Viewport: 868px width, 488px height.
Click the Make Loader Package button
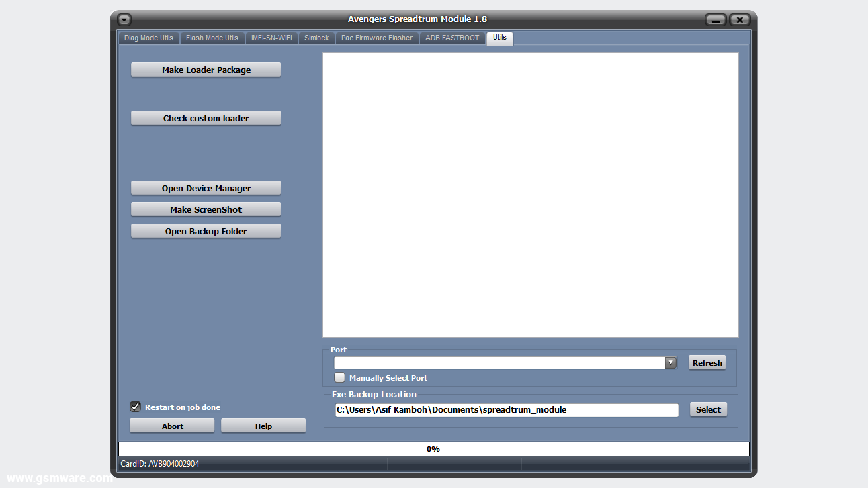tap(206, 69)
